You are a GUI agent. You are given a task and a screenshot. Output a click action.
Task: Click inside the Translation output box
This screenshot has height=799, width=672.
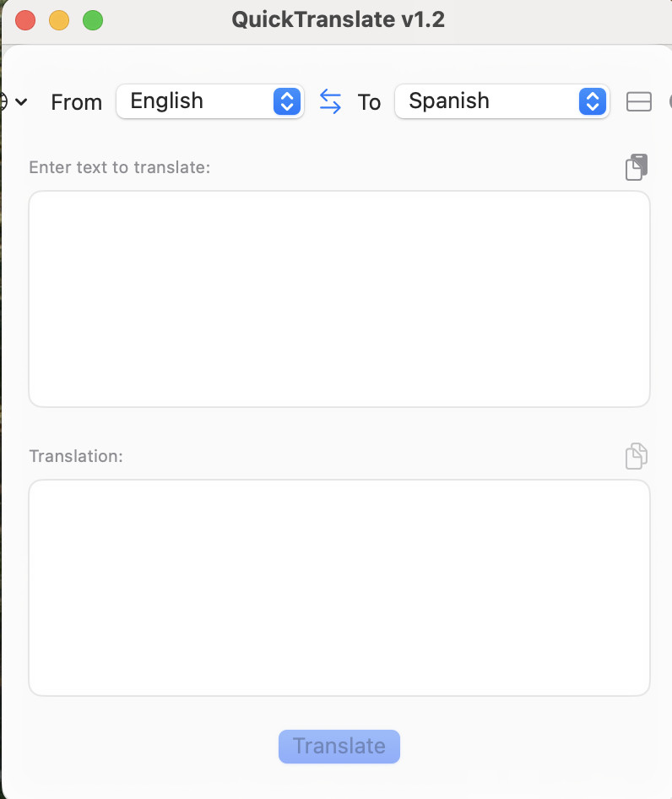[x=339, y=588]
